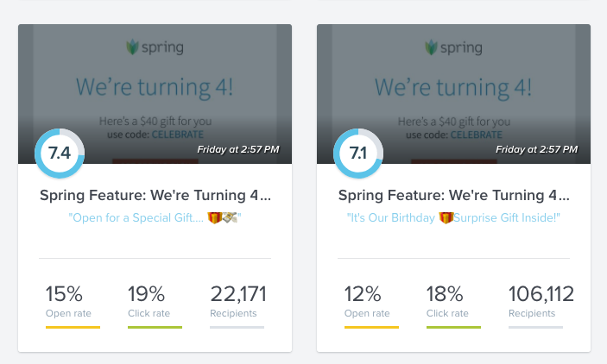This screenshot has width=607, height=364.
Task: Click the 7.1 score ring badge
Action: 358,154
